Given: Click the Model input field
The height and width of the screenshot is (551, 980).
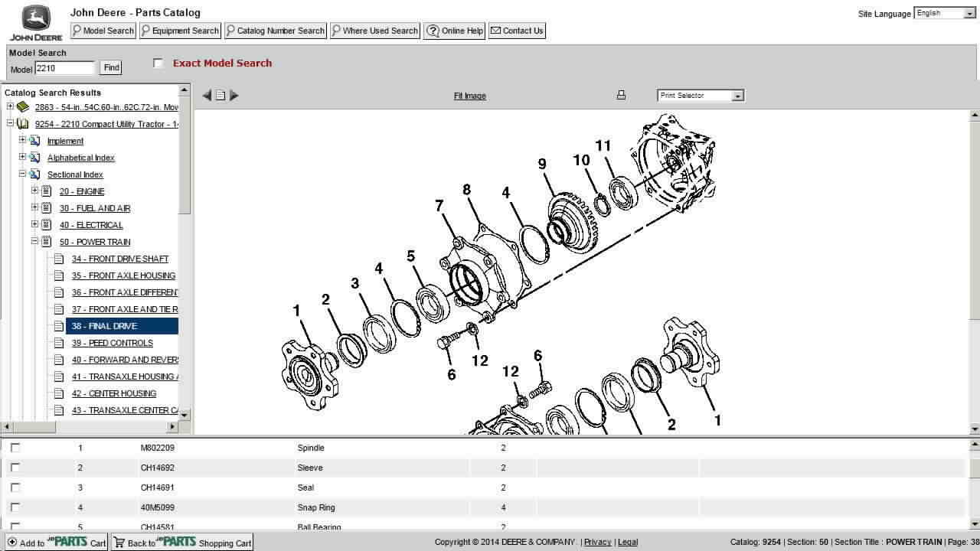Looking at the screenshot, I should click(64, 68).
